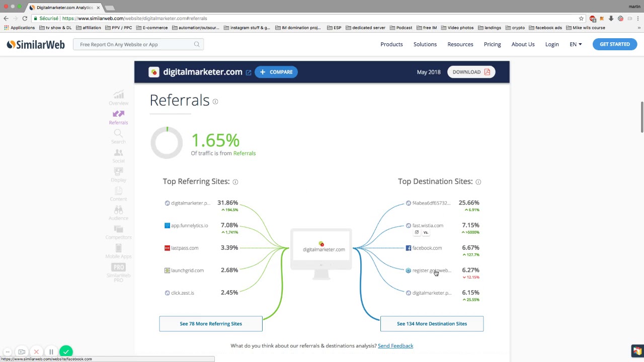Open the About Us menu
Screen dimensions: 644x362
click(523, 44)
